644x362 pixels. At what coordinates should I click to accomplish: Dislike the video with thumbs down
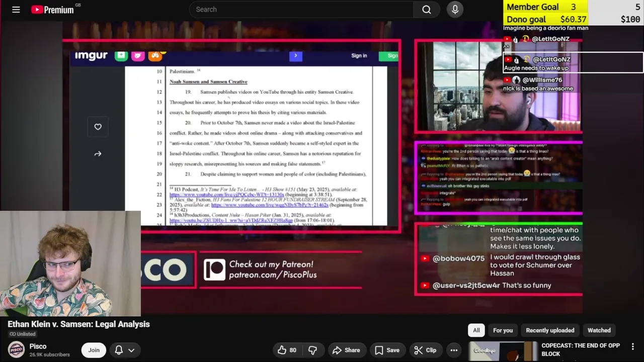(x=312, y=350)
